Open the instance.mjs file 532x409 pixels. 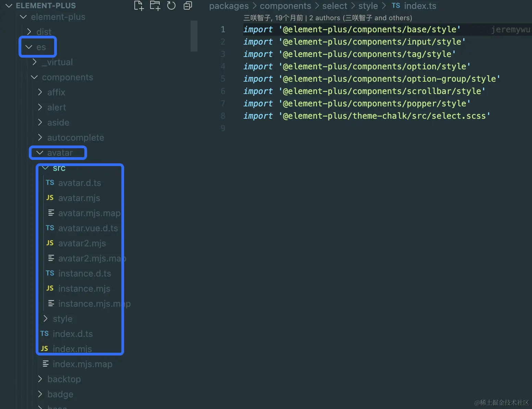tap(84, 289)
